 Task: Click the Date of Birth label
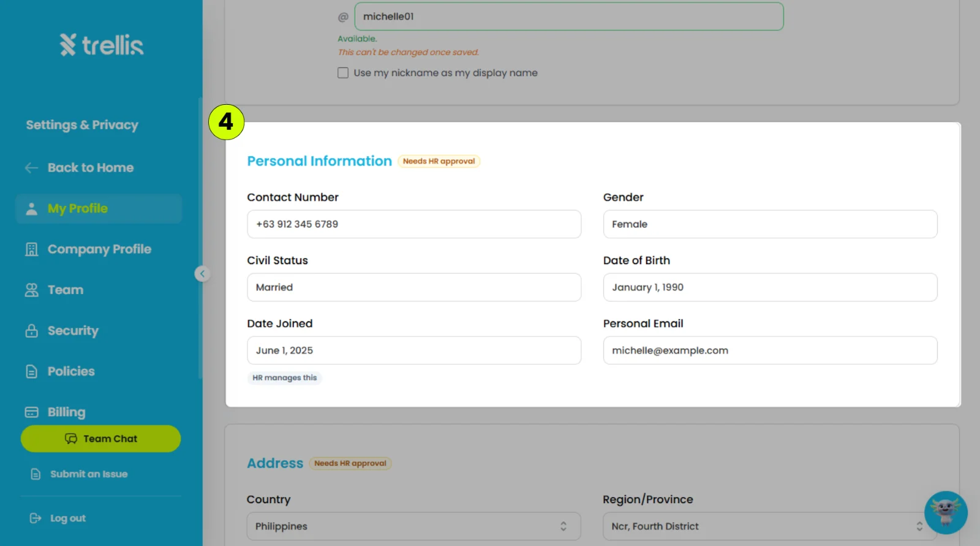[x=636, y=260]
